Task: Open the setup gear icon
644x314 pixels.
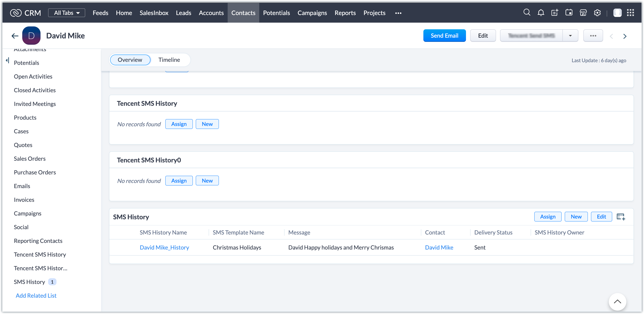Action: click(x=597, y=13)
